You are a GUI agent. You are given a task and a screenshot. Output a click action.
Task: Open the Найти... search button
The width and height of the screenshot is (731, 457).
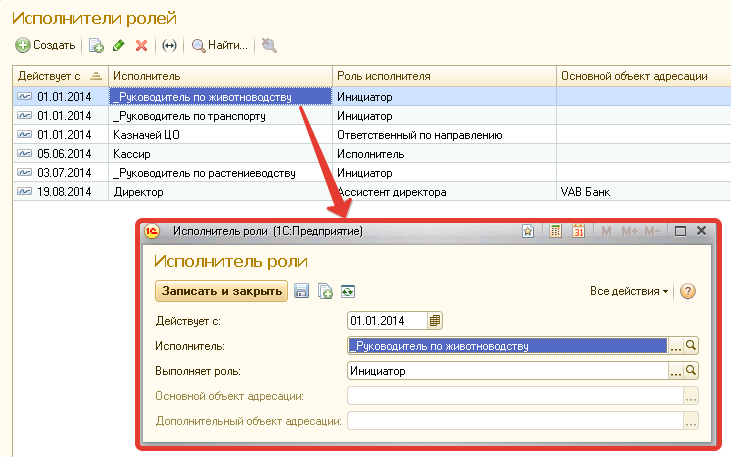pyautogui.click(x=219, y=45)
